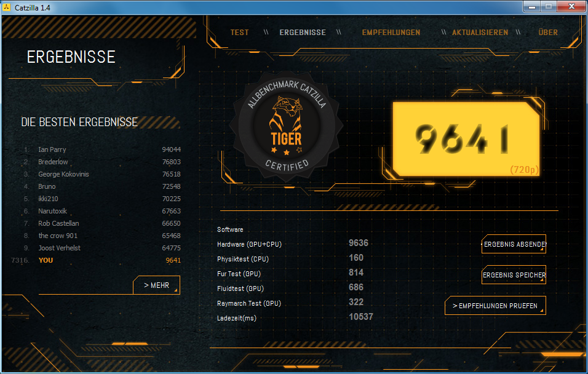Open EMPFEHLUNGEN PRUEFEN
Image resolution: width=588 pixels, height=374 pixels.
[x=495, y=306]
